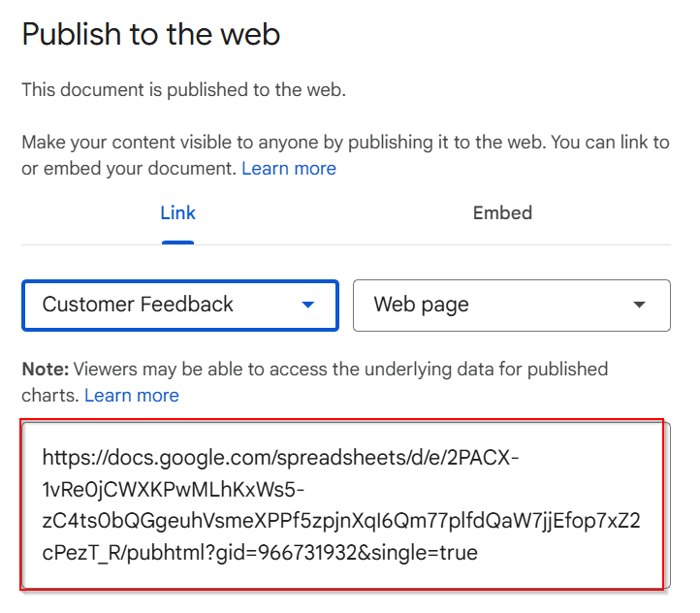Click the gray arrow in Web page box
Image resolution: width=700 pixels, height=613 pixels.
point(639,305)
